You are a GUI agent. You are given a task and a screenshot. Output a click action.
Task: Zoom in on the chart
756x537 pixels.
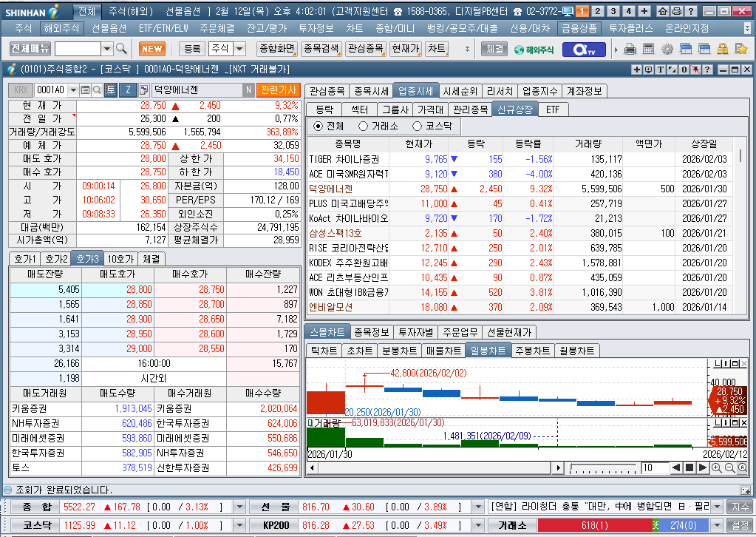point(717,467)
